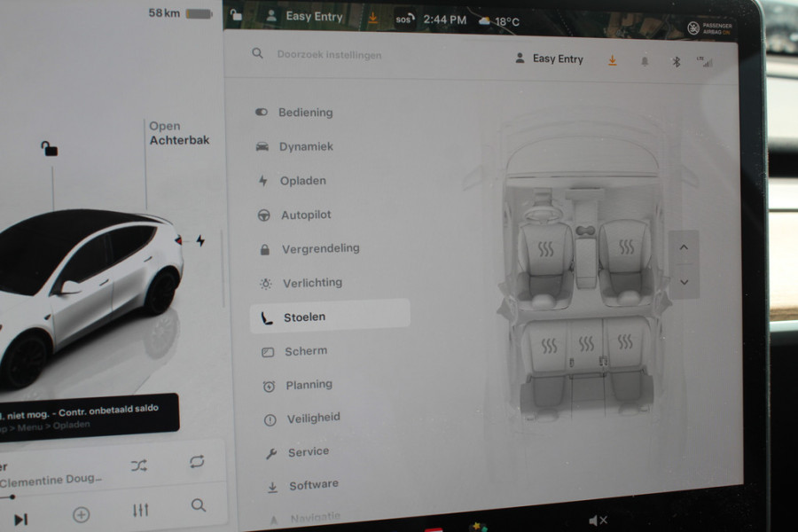798x532 pixels.
Task: Expand the Navigatie settings section
Action: tap(310, 516)
